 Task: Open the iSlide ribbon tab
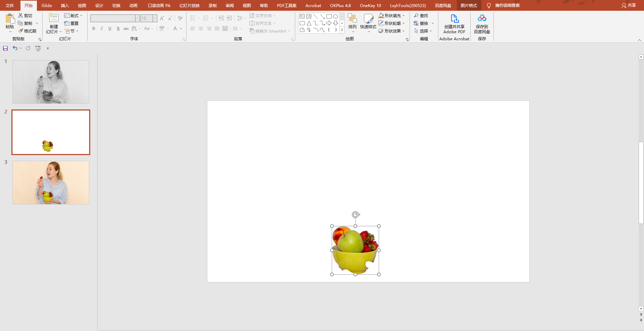coord(47,6)
